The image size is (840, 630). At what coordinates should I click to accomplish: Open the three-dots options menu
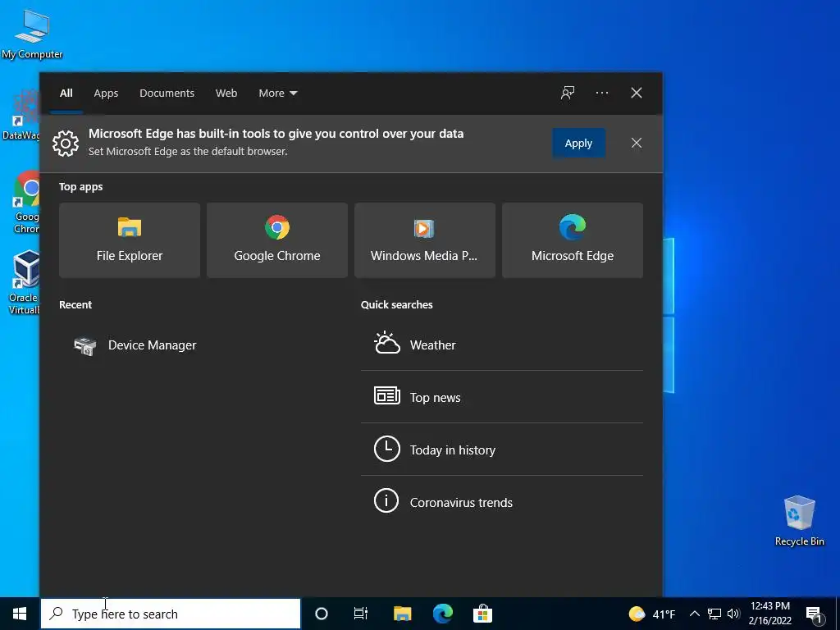[x=601, y=94]
